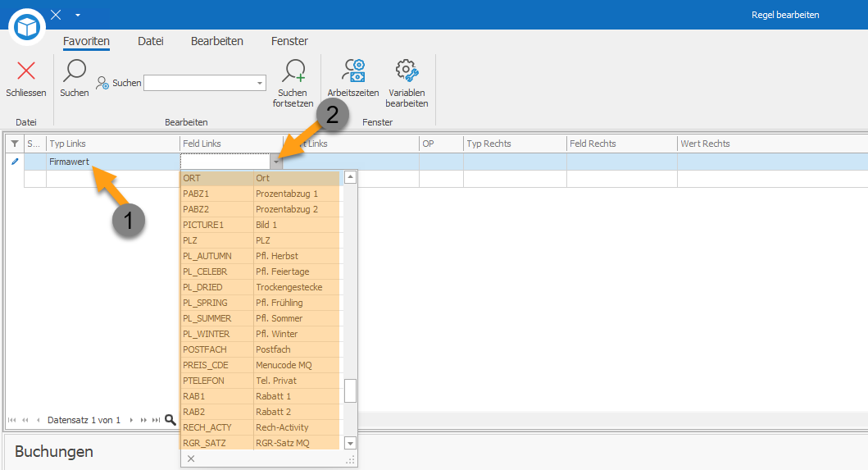This screenshot has height=470, width=868.
Task: Collapse the Feld Links dropdown arrow
Action: pyautogui.click(x=276, y=162)
